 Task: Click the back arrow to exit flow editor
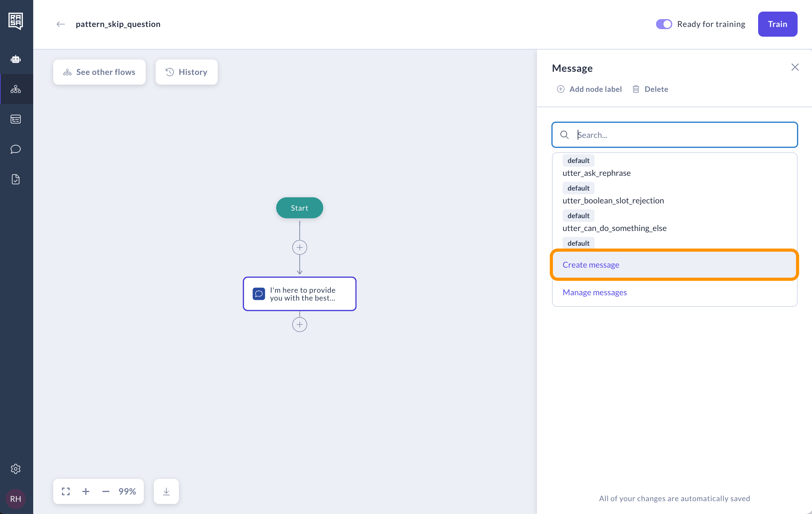59,24
